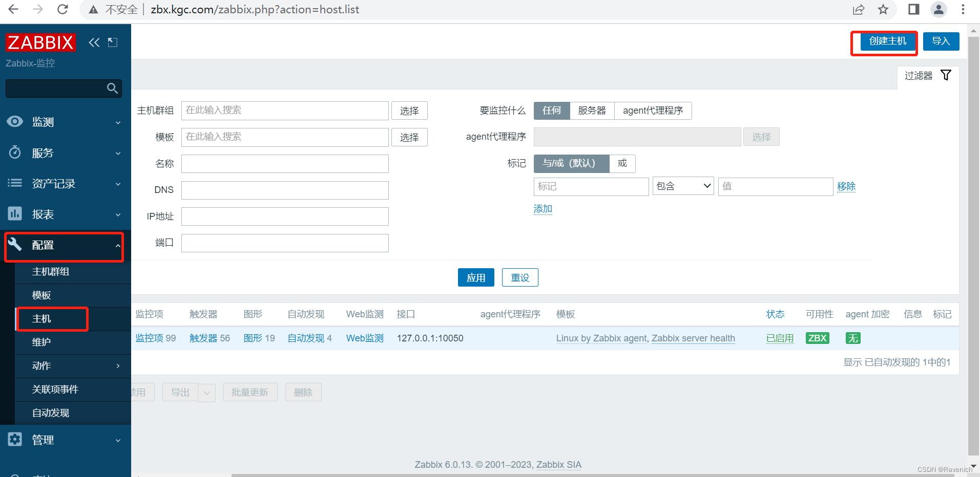
Task: Reset the filter with 重设
Action: point(520,277)
